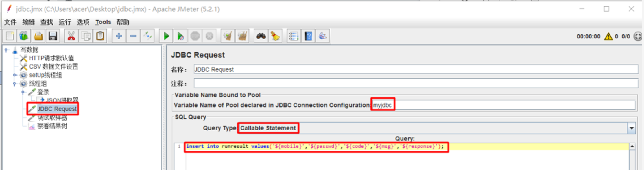Viewport: 644px width, 170px height.
Task: Click the Cut scissors icon
Action: click(71, 36)
